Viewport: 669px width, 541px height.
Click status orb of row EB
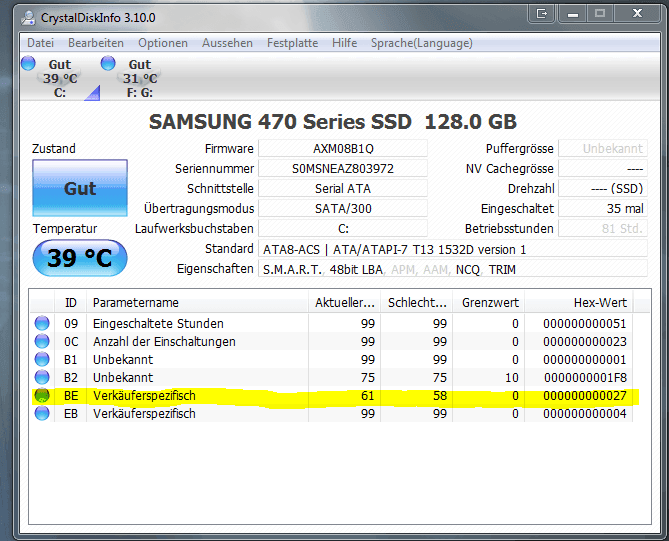pos(42,413)
